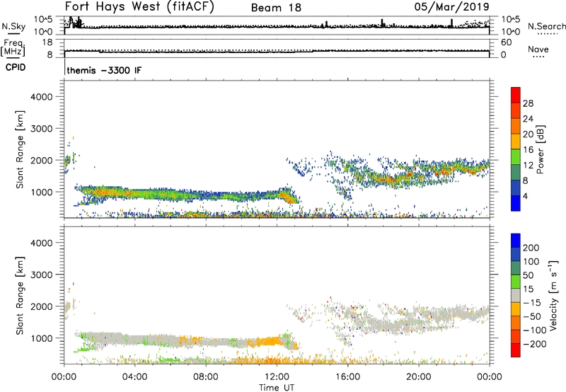
Task: Click the '1000' tick on velocity panel axis
Action: (41, 338)
